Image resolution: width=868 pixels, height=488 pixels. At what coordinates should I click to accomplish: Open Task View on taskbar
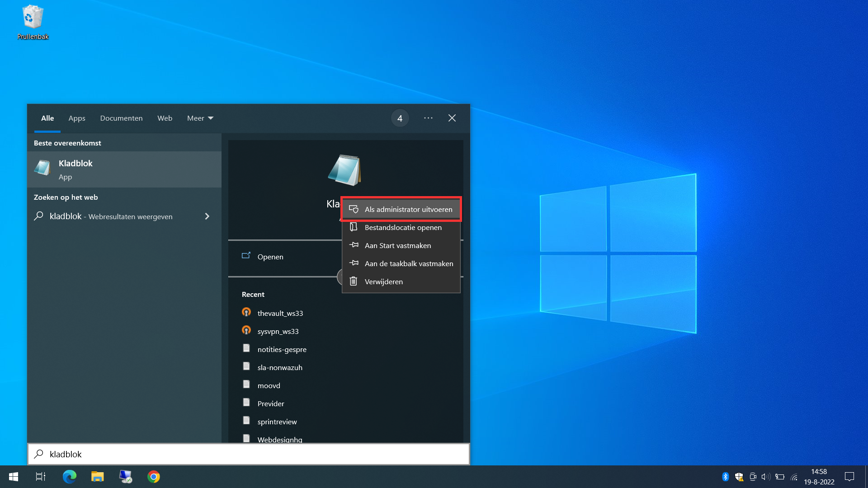click(x=41, y=477)
